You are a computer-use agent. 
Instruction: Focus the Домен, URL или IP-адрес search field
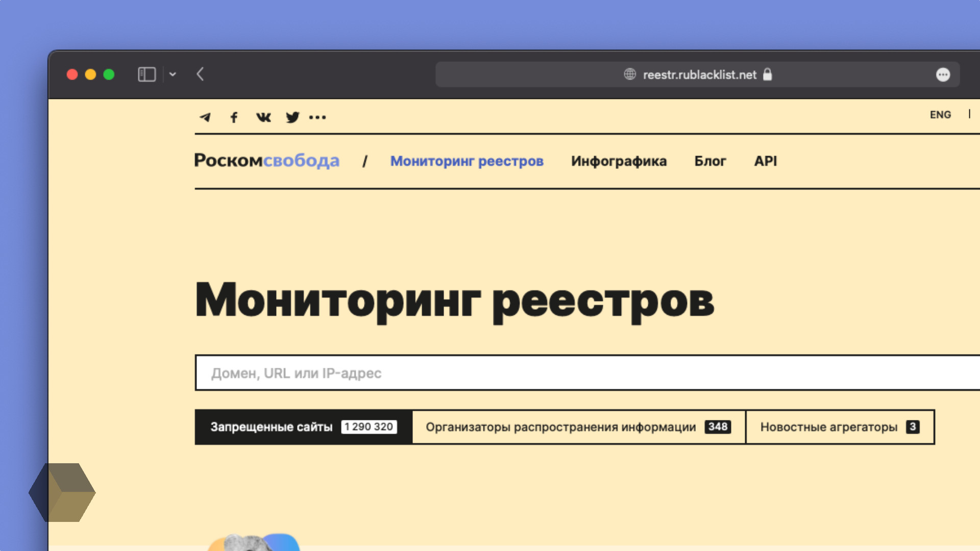[x=587, y=373]
